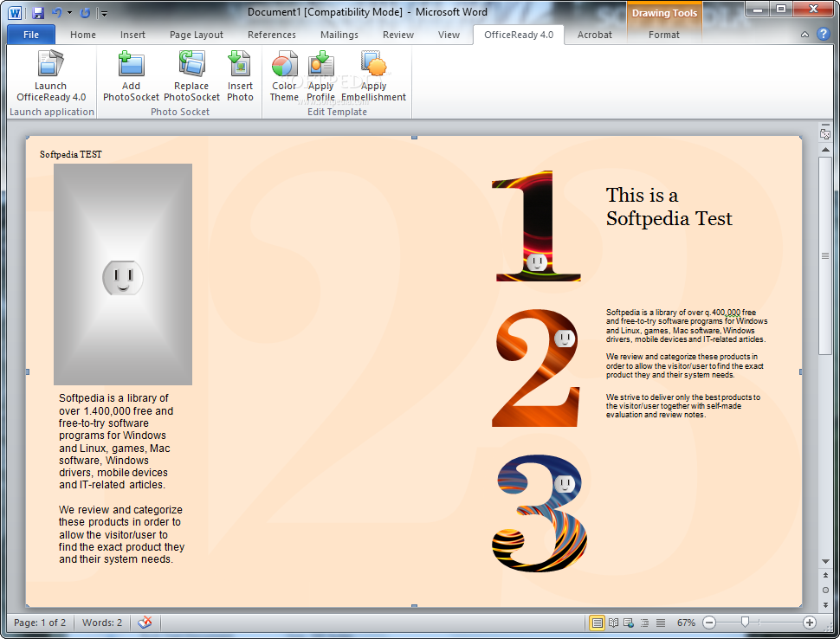Open the Acrobat tab

(x=594, y=35)
